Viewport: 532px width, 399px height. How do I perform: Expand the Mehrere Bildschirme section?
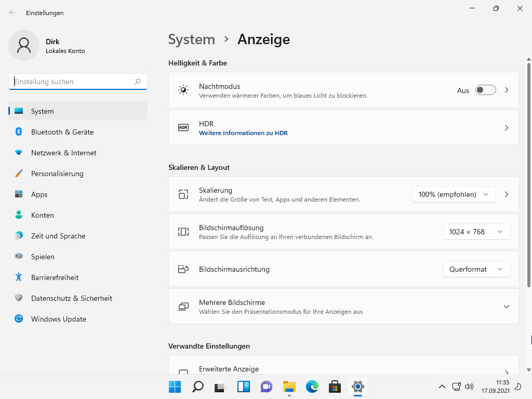point(506,307)
